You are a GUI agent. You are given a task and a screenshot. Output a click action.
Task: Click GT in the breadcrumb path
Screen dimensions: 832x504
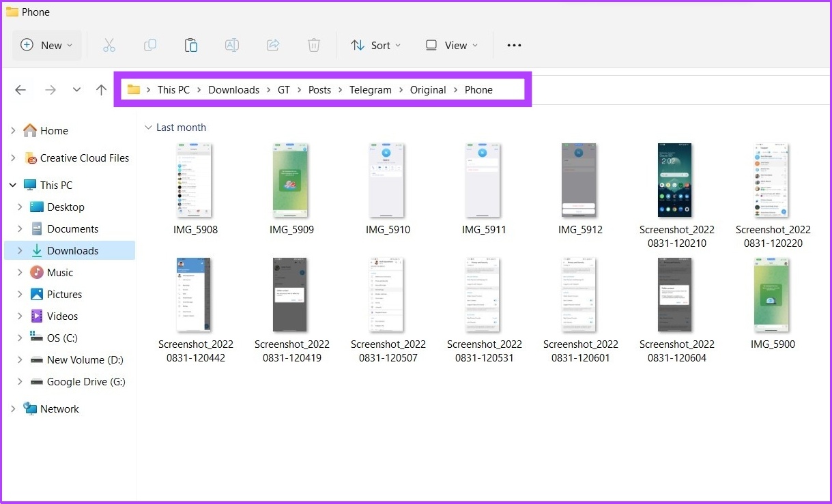[x=284, y=89]
